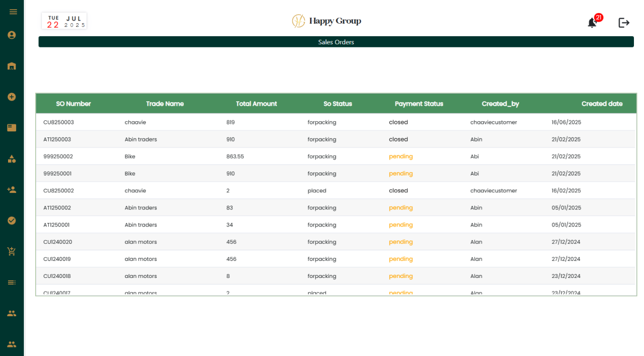This screenshot has width=644, height=356.
Task: Open the people-group icon just below the list icon
Action: coord(12,313)
